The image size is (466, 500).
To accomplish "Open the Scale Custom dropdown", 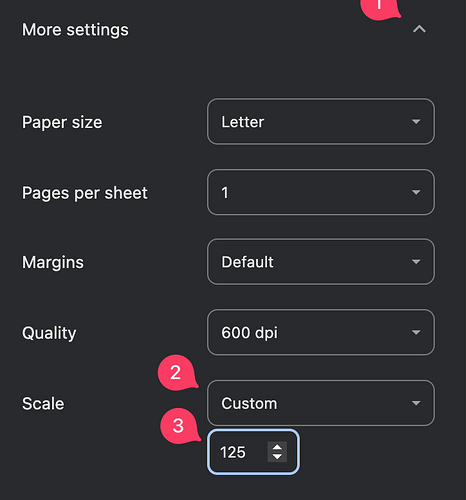I will (321, 403).
